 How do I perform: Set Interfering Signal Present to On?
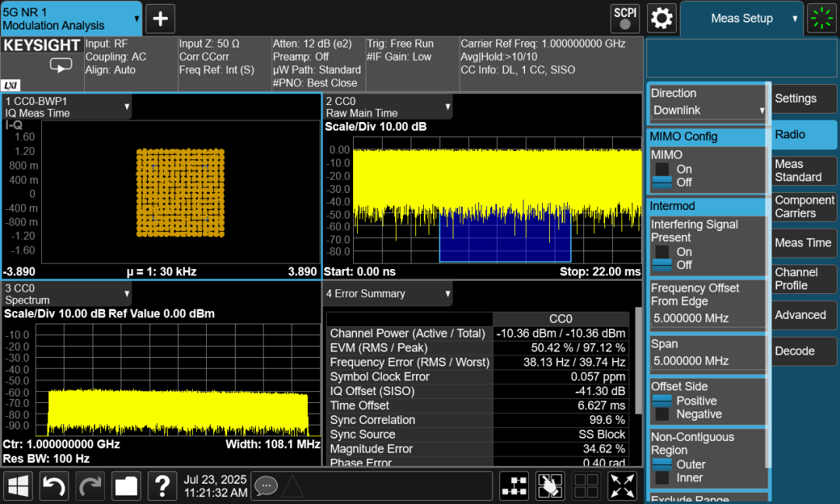662,252
